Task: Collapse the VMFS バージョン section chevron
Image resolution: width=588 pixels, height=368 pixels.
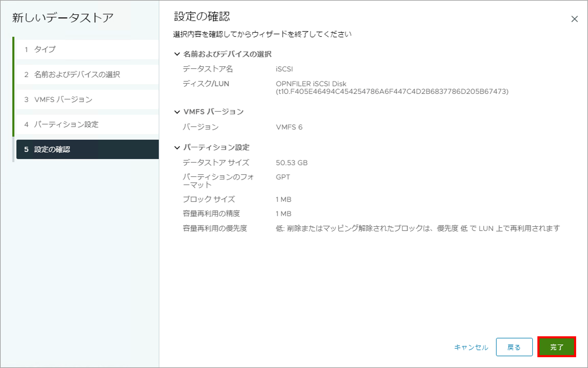Action: click(x=177, y=112)
